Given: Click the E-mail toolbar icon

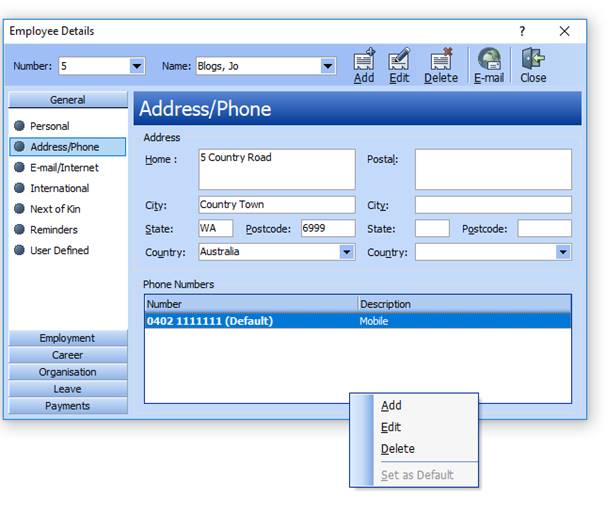Looking at the screenshot, I should (489, 66).
